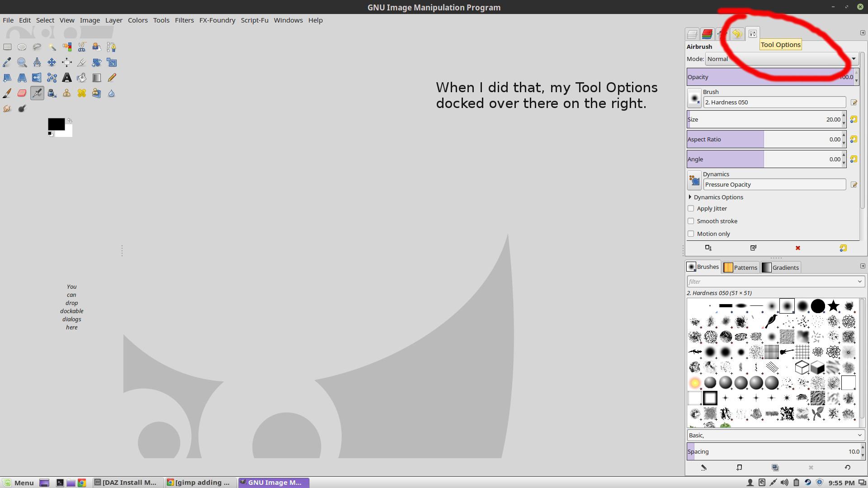Click the swap foreground/background colors arrow
The image size is (868, 488).
[70, 121]
